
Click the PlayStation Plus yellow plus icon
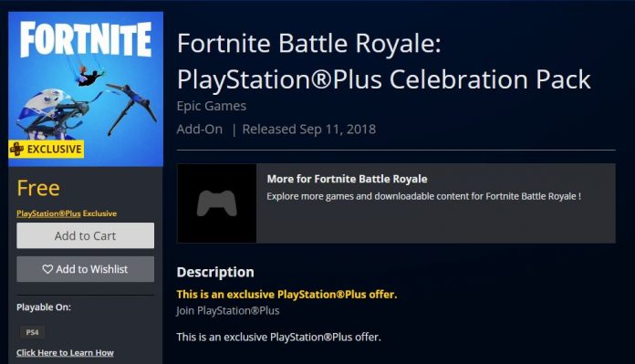point(16,149)
